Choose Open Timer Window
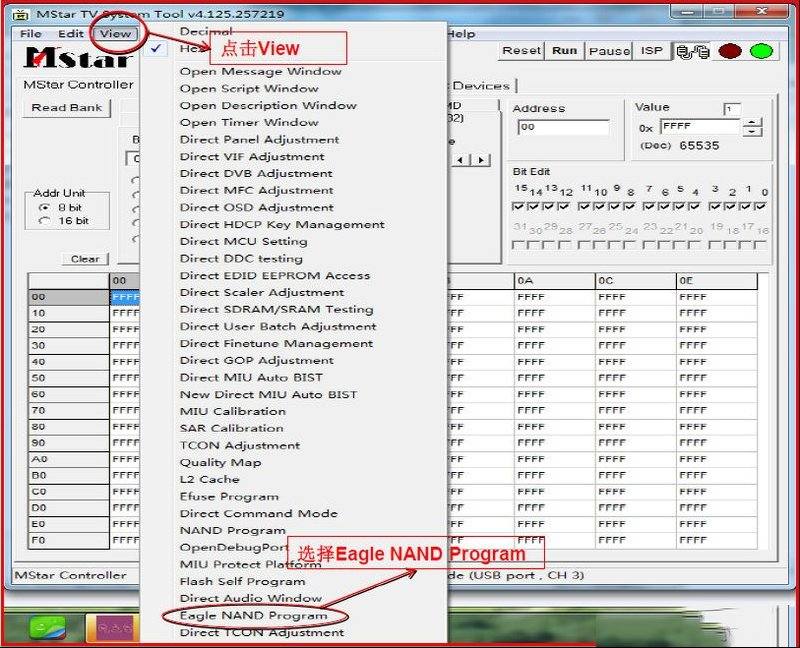This screenshot has width=800, height=648. [249, 122]
